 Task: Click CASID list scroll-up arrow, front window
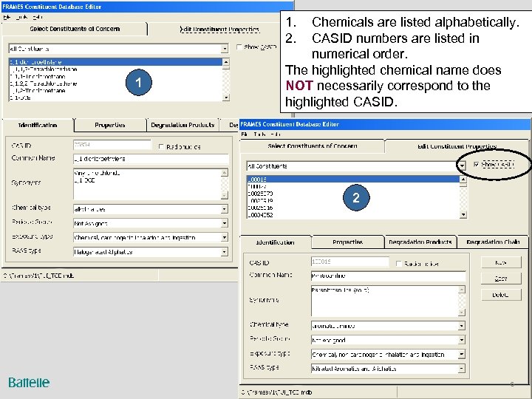click(x=463, y=179)
